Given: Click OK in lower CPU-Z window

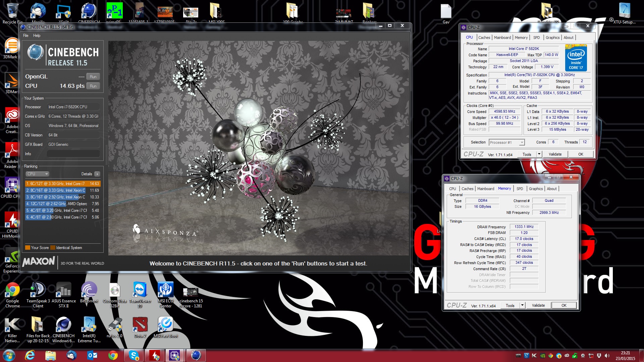Looking at the screenshot, I should (x=564, y=305).
